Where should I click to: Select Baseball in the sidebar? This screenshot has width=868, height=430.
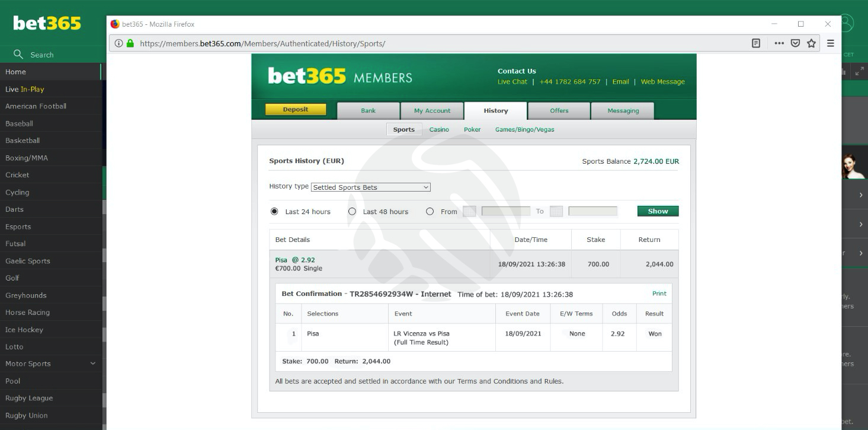pos(51,123)
